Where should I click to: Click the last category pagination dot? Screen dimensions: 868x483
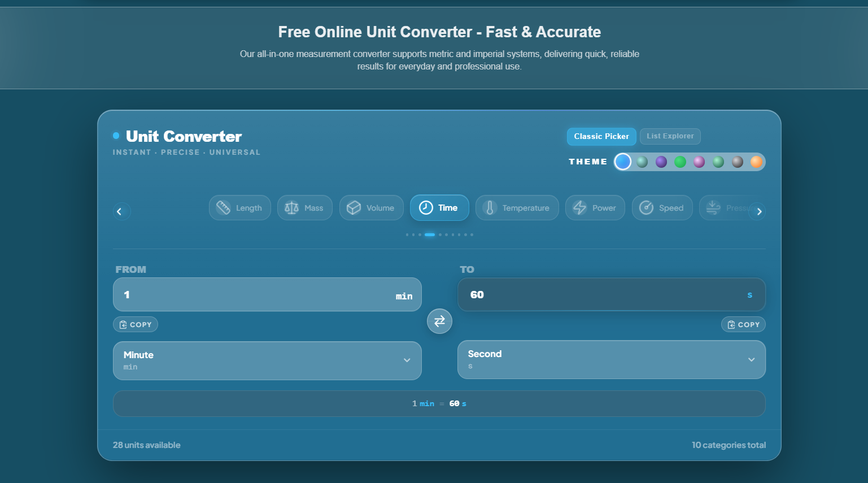(x=472, y=234)
